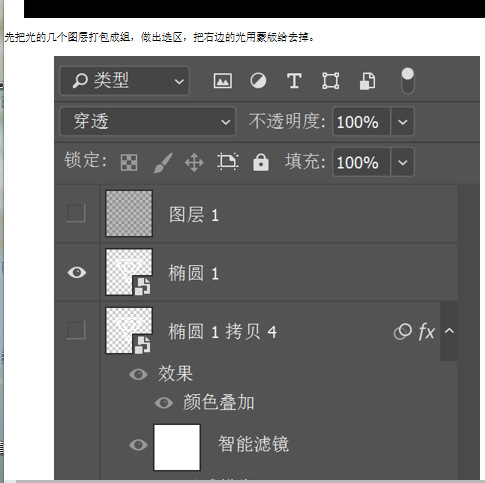The height and width of the screenshot is (483, 485).
Task: Collapse effects list of 椭圆 1 拷贝 4
Action: [449, 331]
